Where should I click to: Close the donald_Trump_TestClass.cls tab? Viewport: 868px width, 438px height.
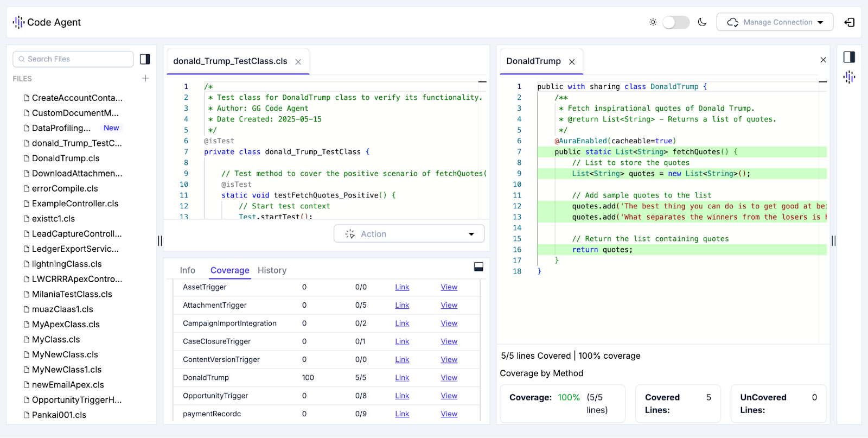(298, 62)
